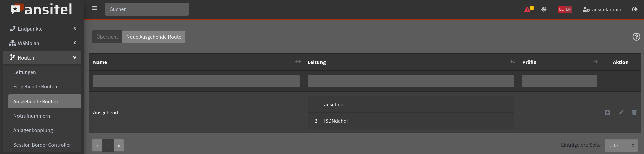Sort table by Präfix column
Image resolution: width=644 pixels, height=154 pixels.
tap(595, 62)
